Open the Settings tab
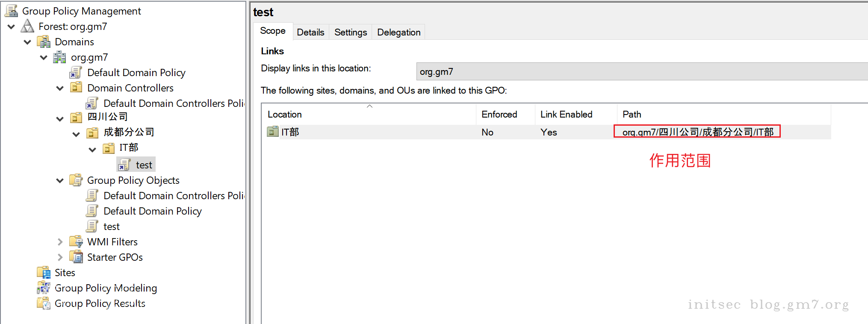Screen dimensions: 868x324 click(350, 32)
